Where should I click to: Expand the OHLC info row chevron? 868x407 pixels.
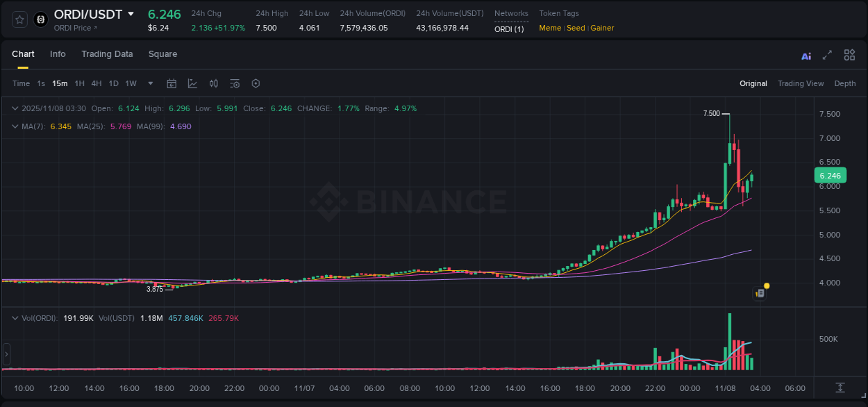pos(15,108)
